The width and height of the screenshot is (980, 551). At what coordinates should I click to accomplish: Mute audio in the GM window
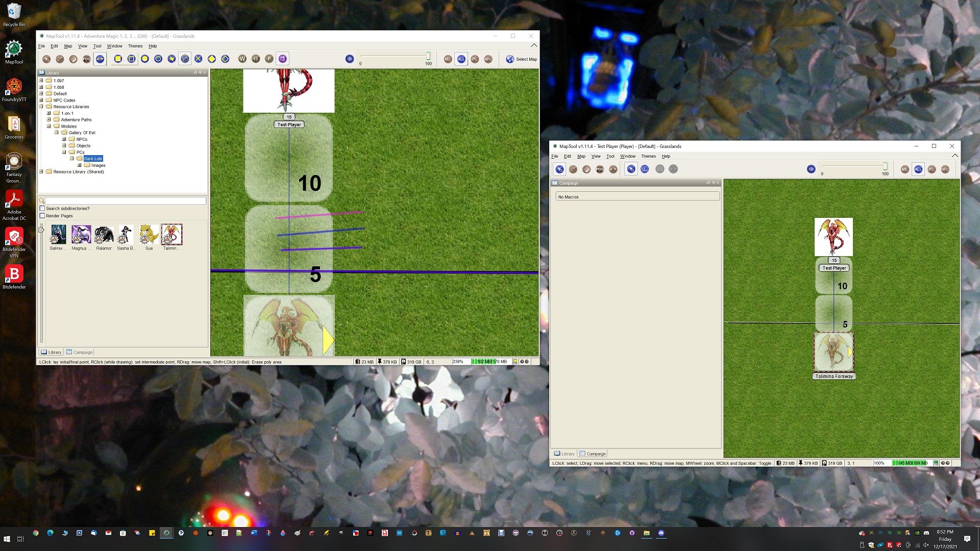point(350,59)
